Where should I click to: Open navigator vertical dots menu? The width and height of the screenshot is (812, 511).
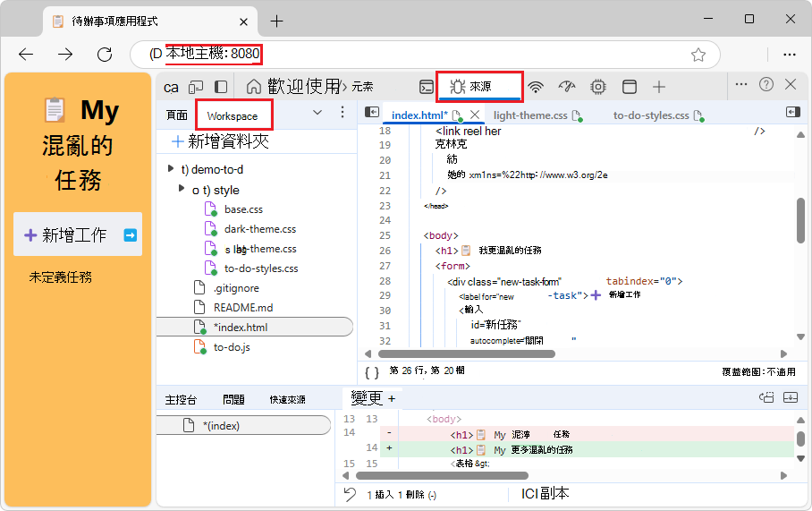343,113
